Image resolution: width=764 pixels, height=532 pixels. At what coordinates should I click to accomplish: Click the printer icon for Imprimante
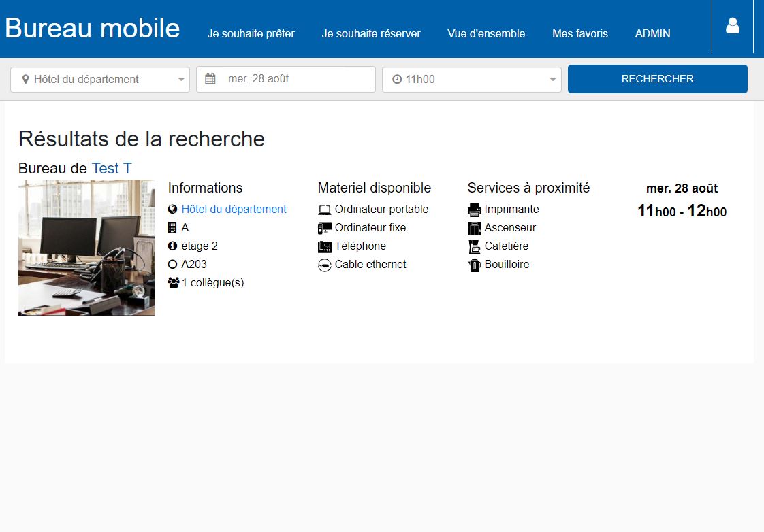tap(474, 210)
